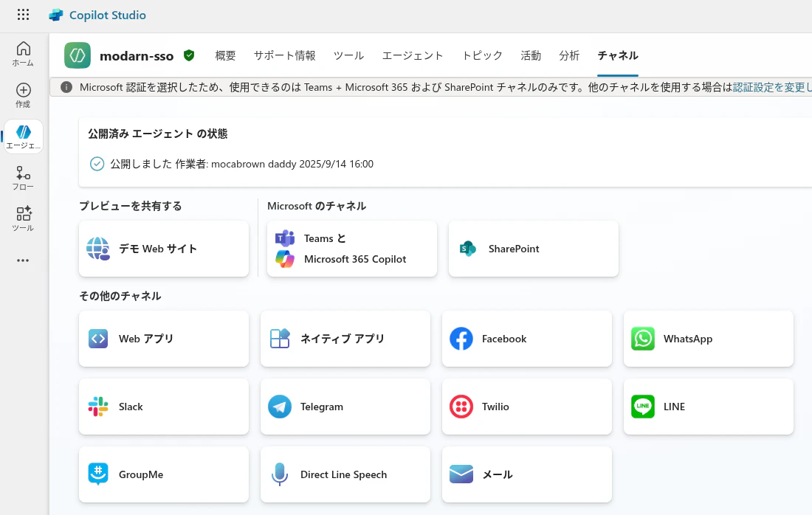The height and width of the screenshot is (515, 812).
Task: Click the デモ Web サイト globe icon
Action: pyautogui.click(x=98, y=249)
